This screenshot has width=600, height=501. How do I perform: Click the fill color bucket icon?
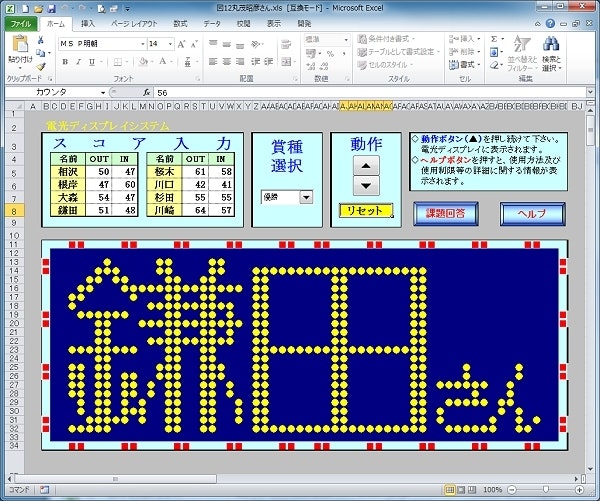[x=143, y=62]
